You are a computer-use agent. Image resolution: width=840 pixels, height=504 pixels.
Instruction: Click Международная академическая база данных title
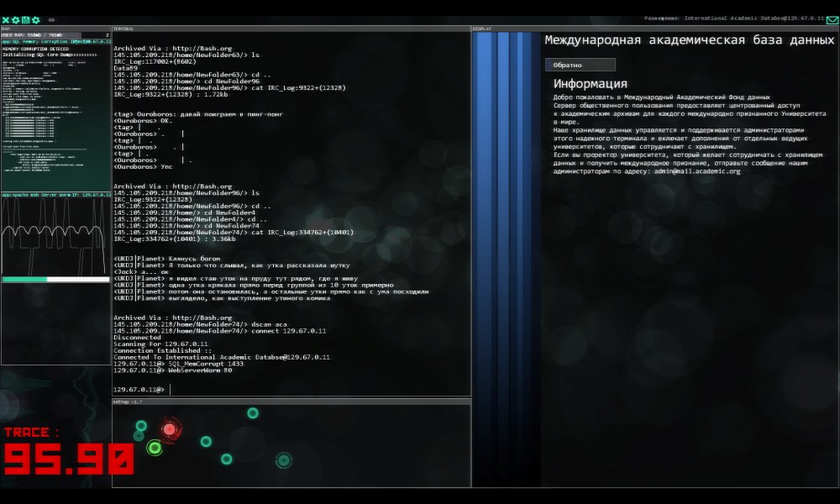tap(690, 40)
